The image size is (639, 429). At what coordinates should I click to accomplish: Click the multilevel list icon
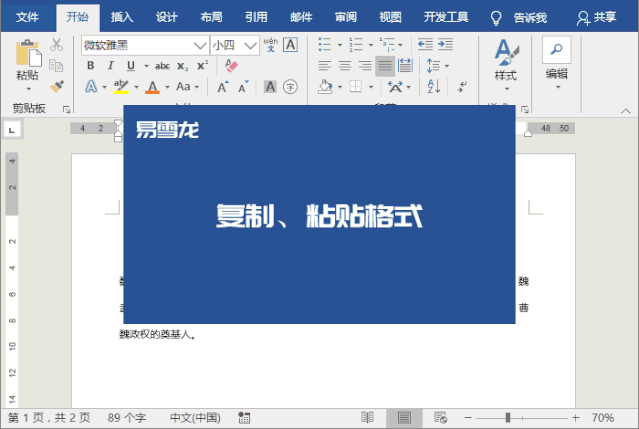[387, 44]
